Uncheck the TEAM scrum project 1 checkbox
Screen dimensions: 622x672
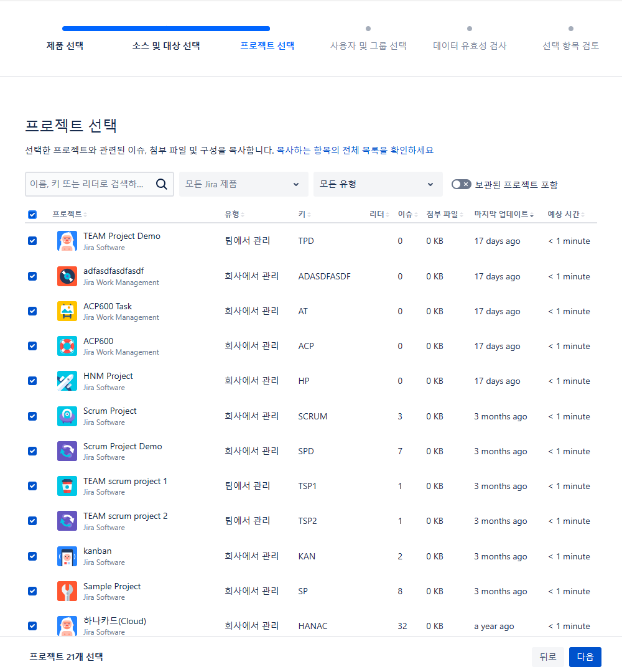(x=32, y=486)
